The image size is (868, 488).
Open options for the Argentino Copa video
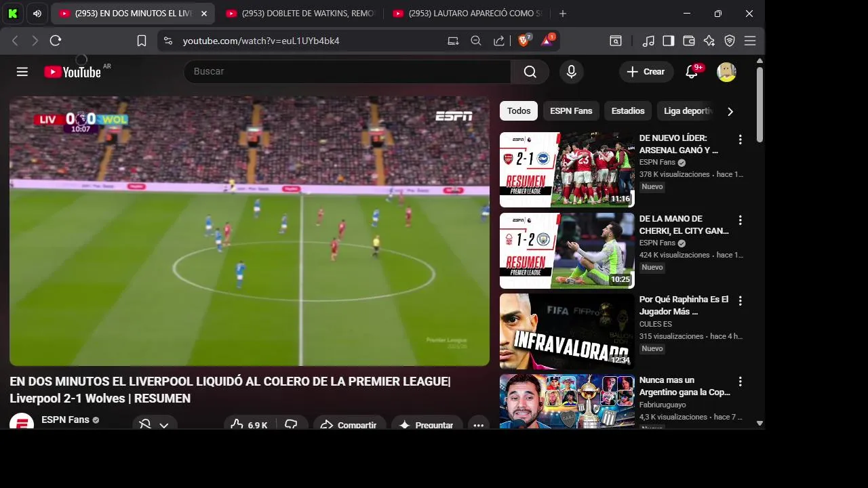(740, 382)
